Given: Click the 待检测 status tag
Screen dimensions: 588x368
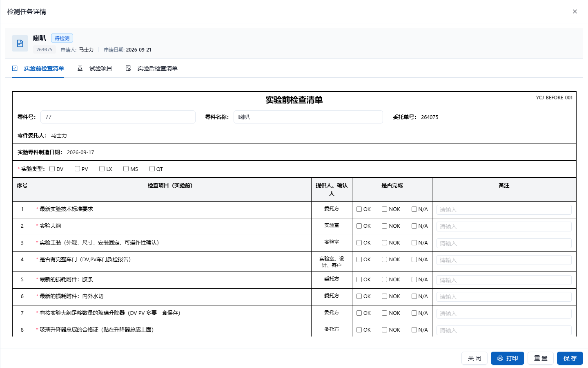Looking at the screenshot, I should tap(62, 38).
